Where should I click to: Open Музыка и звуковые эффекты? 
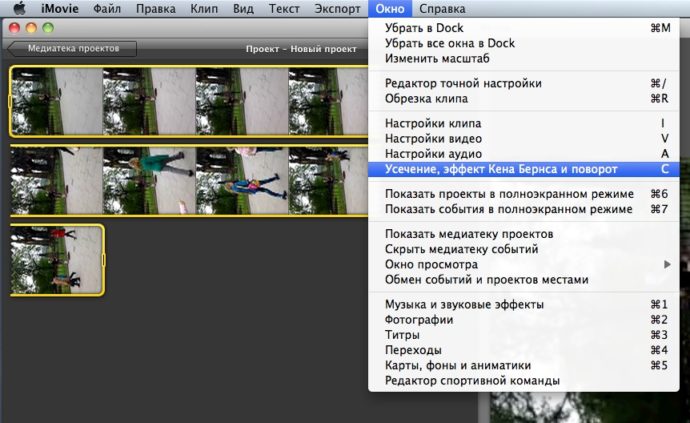point(524,304)
